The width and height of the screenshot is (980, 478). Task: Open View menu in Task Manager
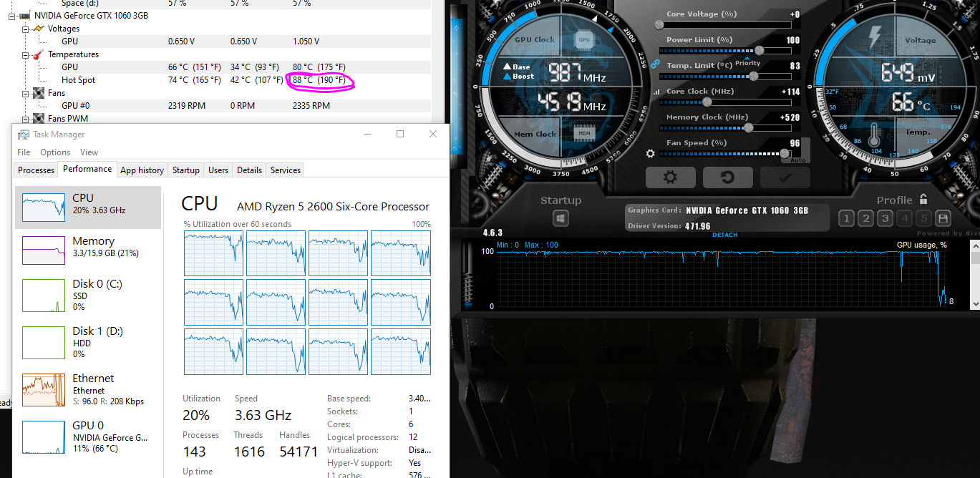(89, 152)
